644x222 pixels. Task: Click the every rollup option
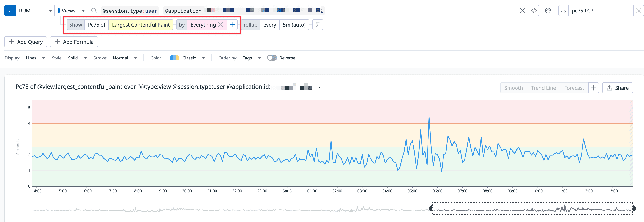click(x=270, y=25)
